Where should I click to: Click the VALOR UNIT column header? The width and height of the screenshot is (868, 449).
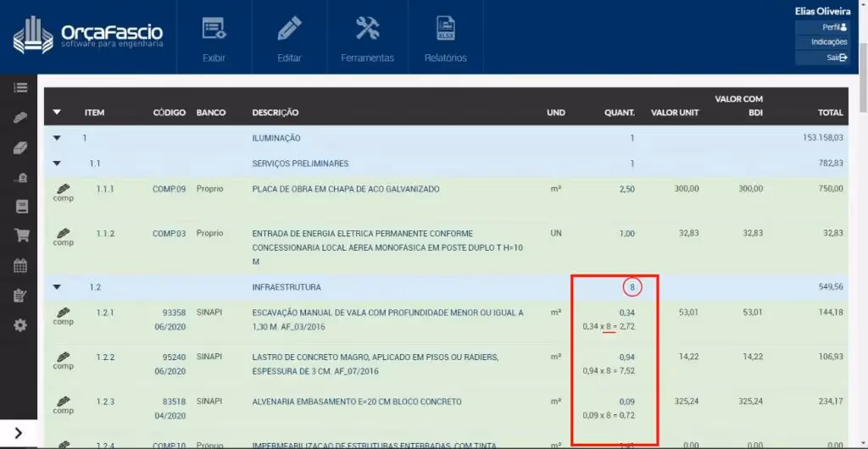click(675, 113)
